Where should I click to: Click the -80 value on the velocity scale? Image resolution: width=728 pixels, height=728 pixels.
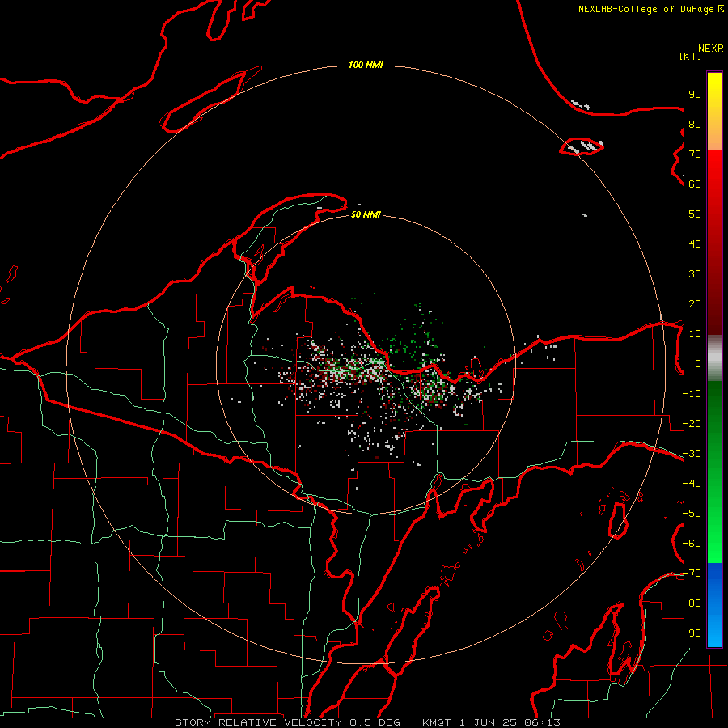pyautogui.click(x=692, y=603)
